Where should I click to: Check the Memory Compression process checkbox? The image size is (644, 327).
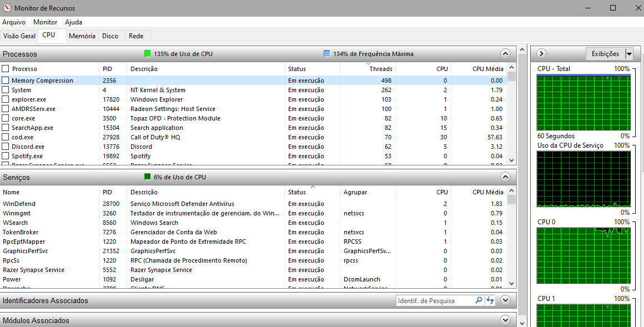6,81
